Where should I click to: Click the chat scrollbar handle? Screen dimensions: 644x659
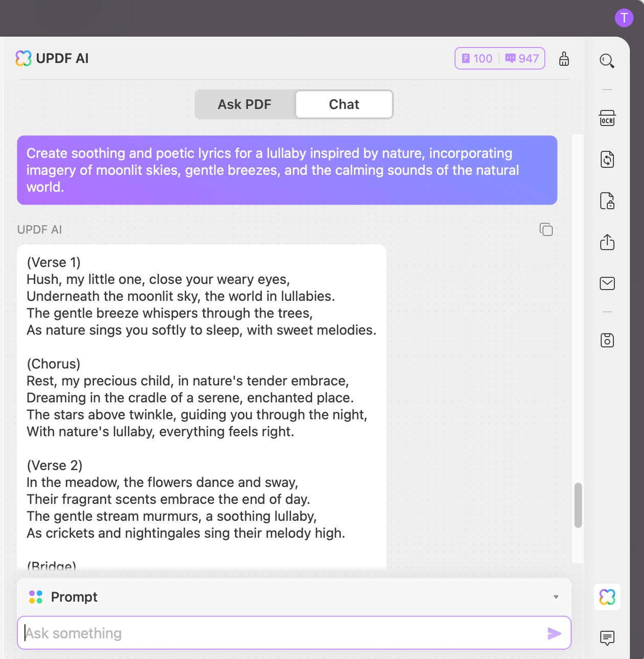579,504
